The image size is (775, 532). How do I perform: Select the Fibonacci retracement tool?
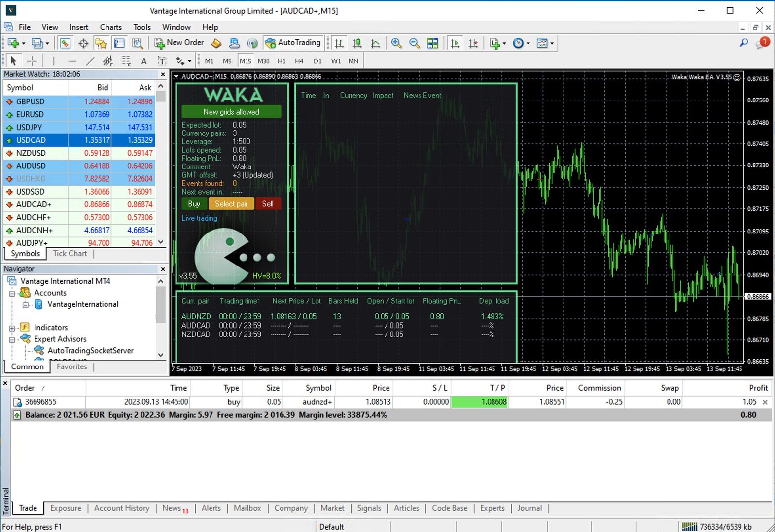[x=126, y=61]
